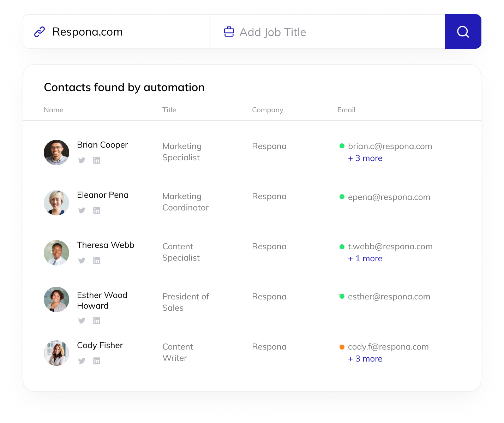Toggle the green status dot for epena@respona.com

tap(342, 197)
